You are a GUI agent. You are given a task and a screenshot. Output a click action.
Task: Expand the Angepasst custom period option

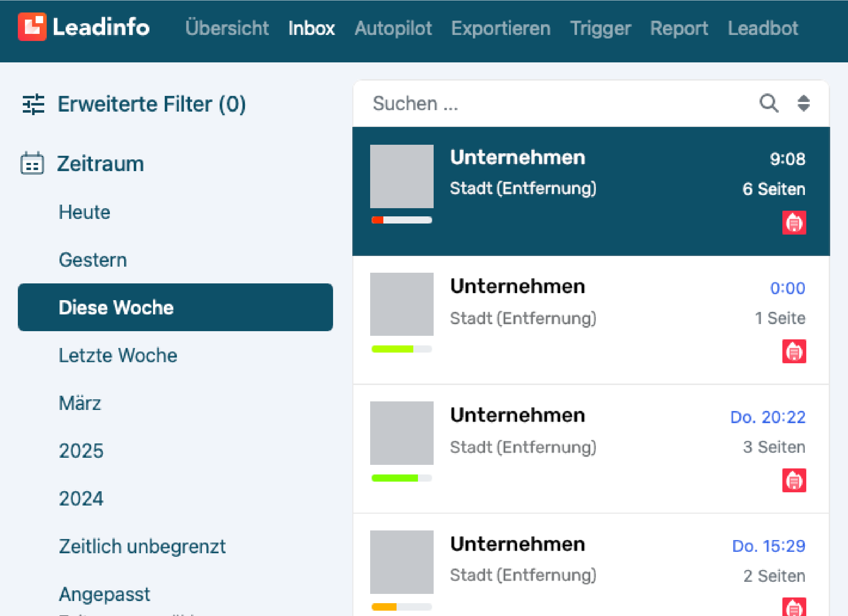104,594
